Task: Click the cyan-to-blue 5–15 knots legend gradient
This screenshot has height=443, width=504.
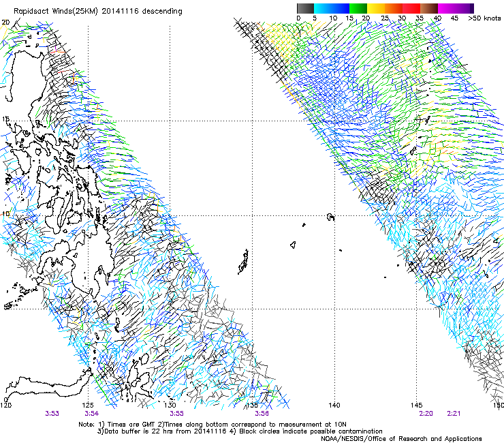Action: tap(332, 8)
